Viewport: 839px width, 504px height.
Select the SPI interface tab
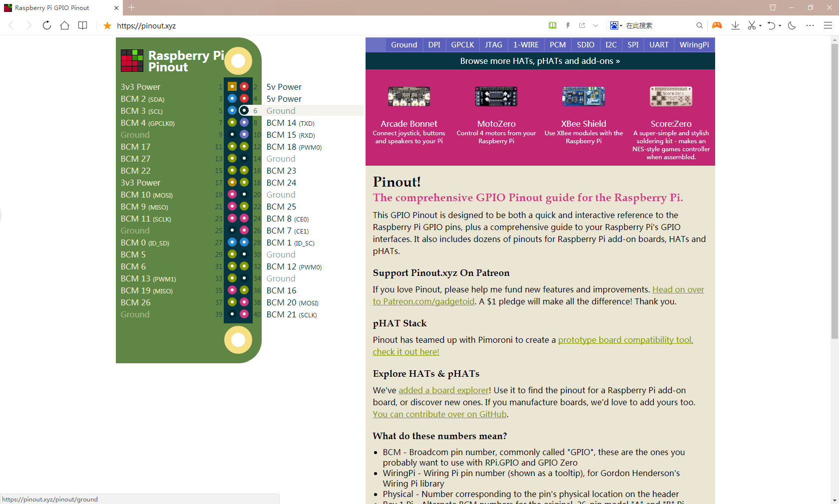(x=633, y=44)
